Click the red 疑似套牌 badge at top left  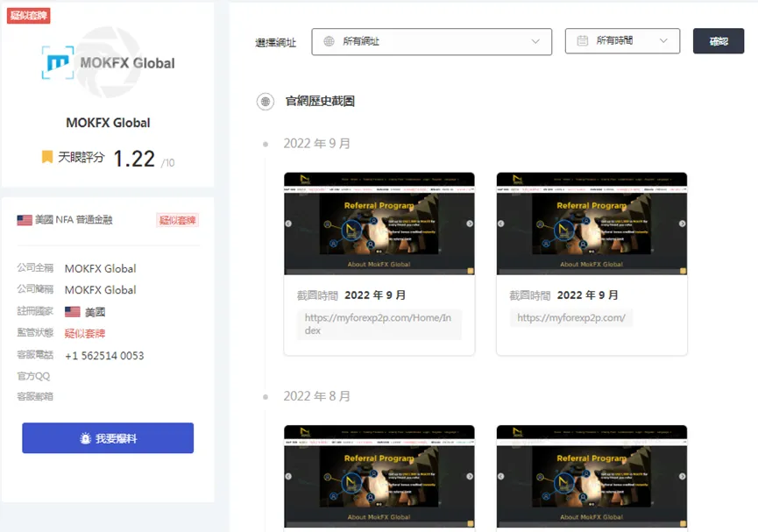tap(29, 16)
